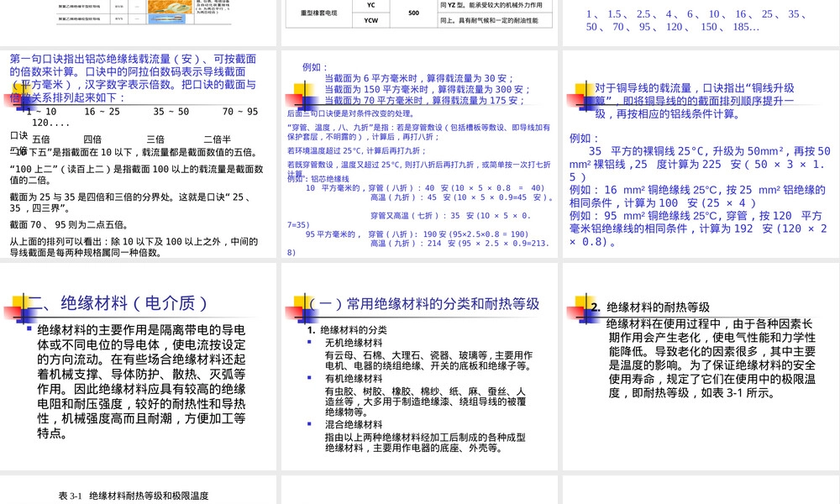Screen dimensions: 840x504
Task: Click the paragraph starting “100 上二”（读百上二）
Action: (x=136, y=175)
